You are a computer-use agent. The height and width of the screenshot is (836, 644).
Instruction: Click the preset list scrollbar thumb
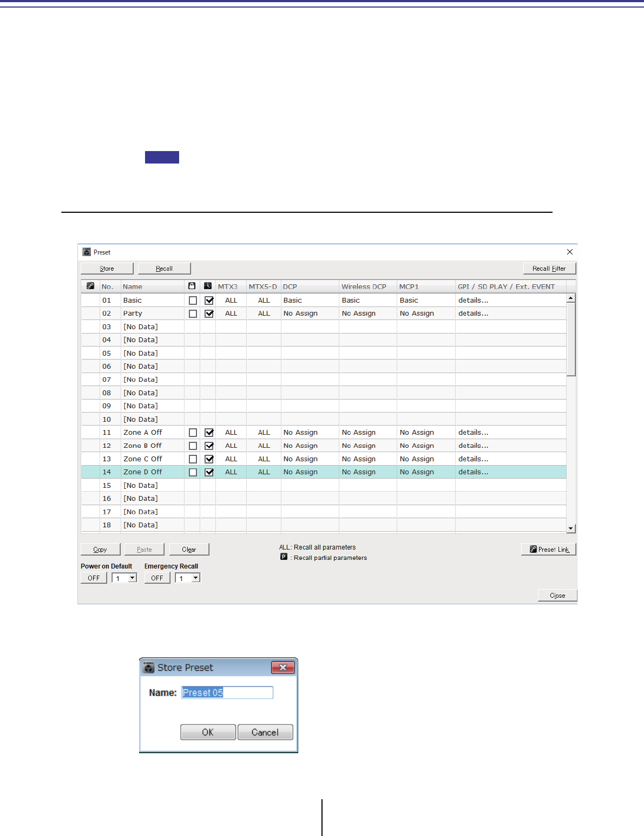571,339
